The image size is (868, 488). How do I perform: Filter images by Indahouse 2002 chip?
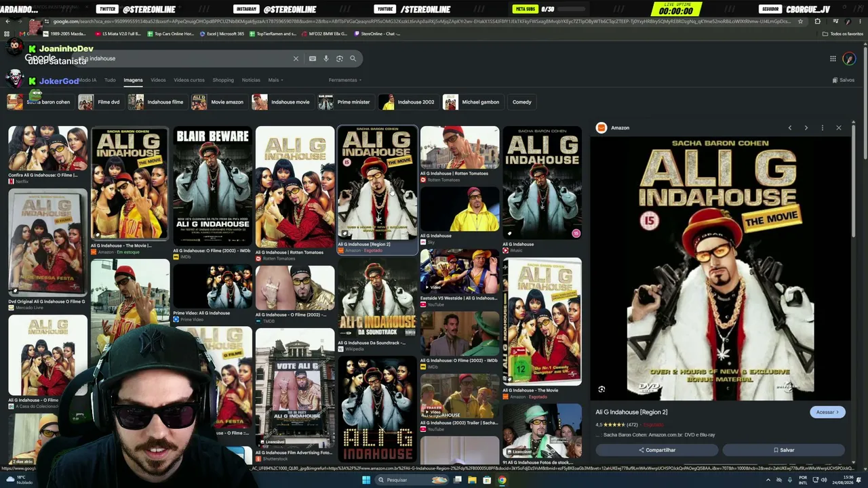click(408, 102)
